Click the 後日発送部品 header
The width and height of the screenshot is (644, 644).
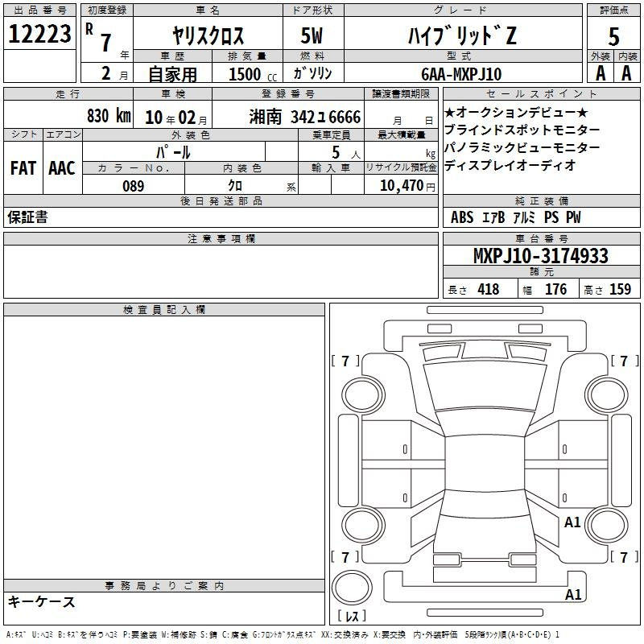[221, 200]
